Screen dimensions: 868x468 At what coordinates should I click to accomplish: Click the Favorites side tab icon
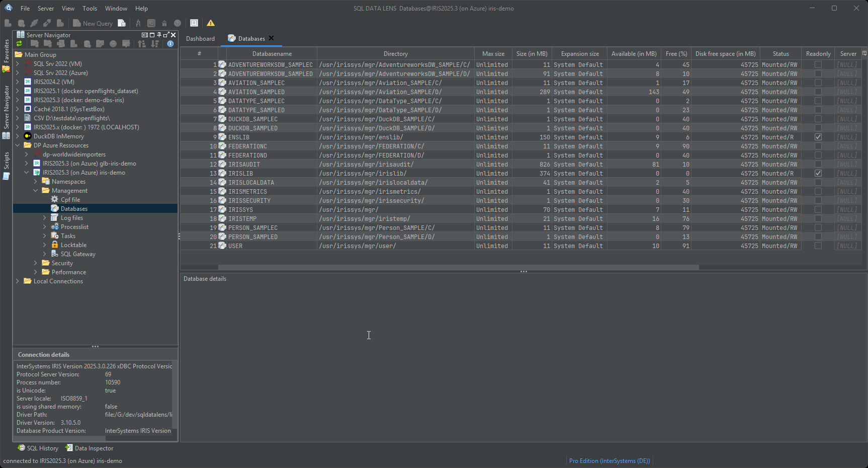[x=6, y=69]
